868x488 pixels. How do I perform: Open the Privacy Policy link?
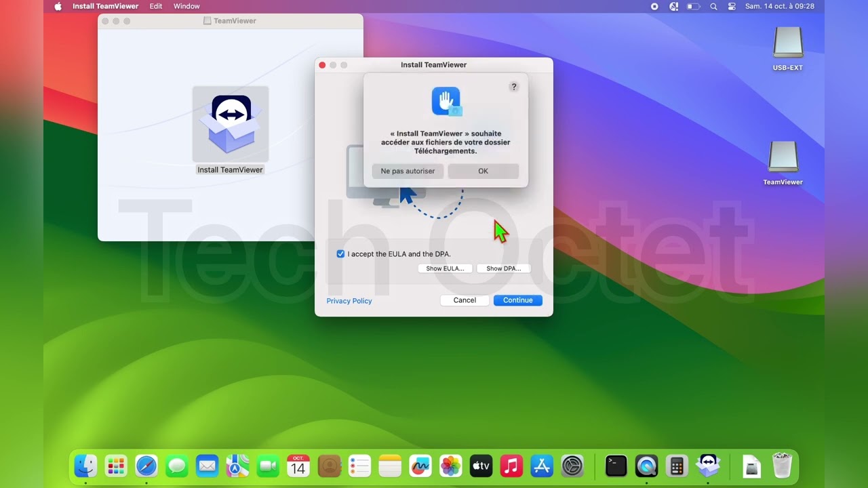(x=349, y=301)
